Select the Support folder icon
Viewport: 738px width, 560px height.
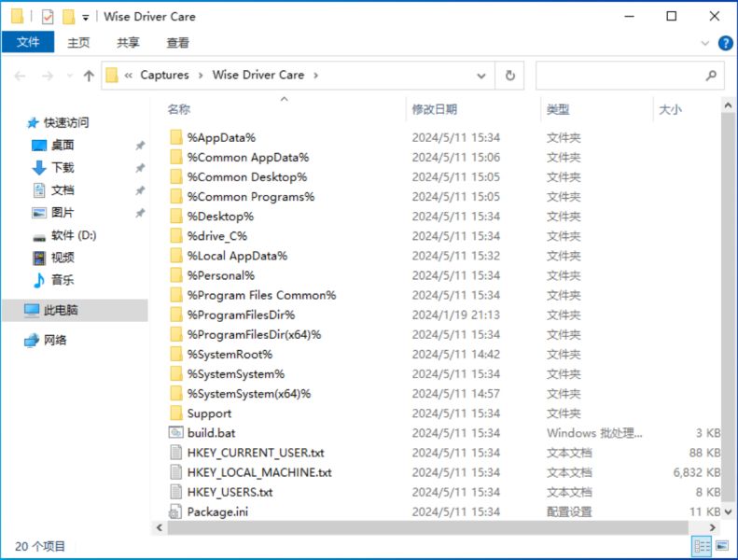[x=176, y=413]
